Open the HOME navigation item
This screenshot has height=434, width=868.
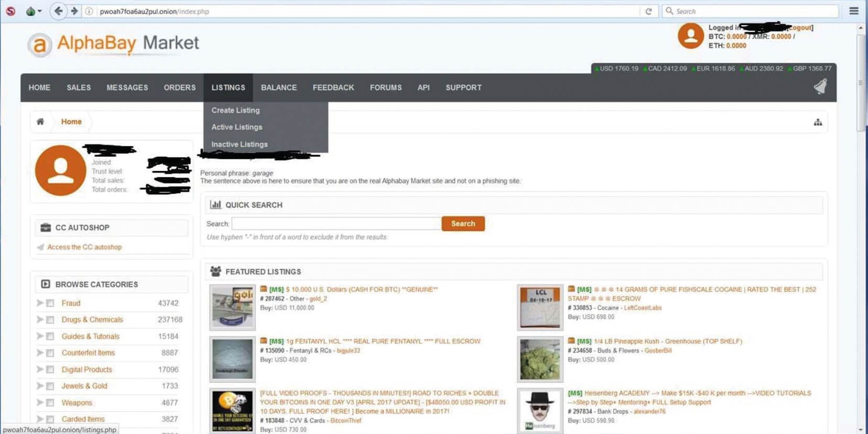[x=39, y=88]
